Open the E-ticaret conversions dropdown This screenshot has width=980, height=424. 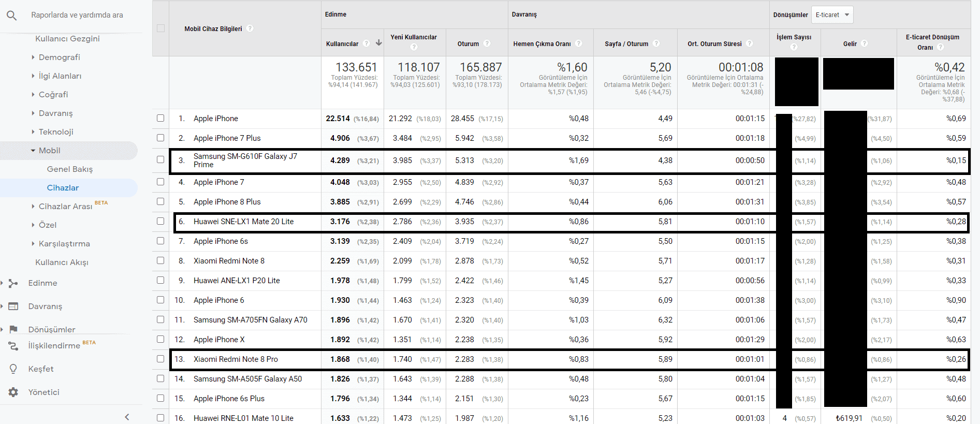(x=832, y=15)
